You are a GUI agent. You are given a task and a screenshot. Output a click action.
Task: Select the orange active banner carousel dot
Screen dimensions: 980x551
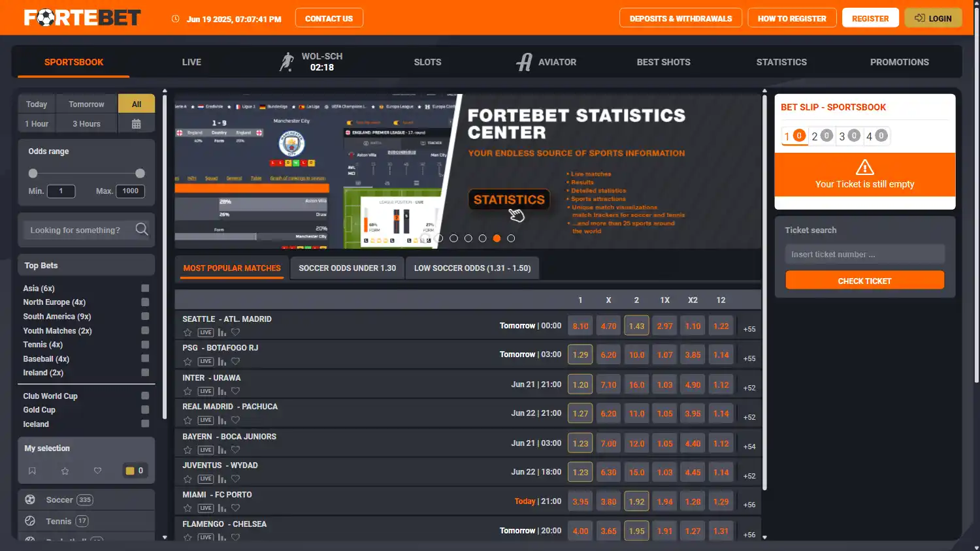click(x=497, y=238)
